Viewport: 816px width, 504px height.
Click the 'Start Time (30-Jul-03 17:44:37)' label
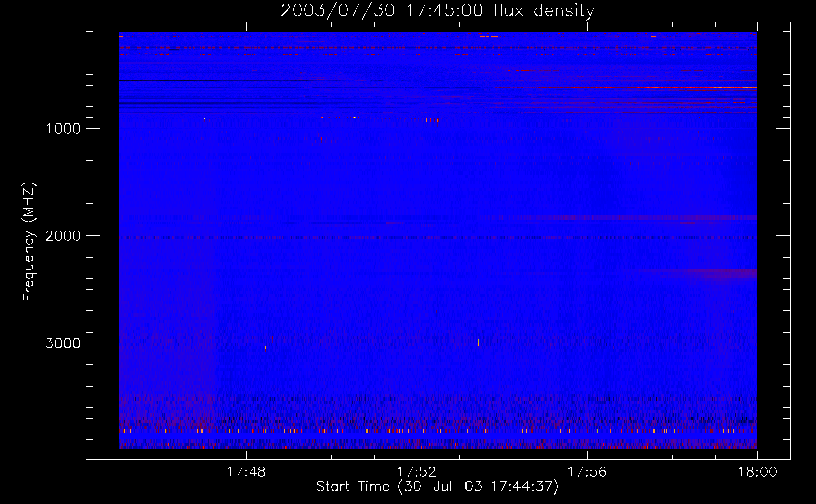[437, 487]
